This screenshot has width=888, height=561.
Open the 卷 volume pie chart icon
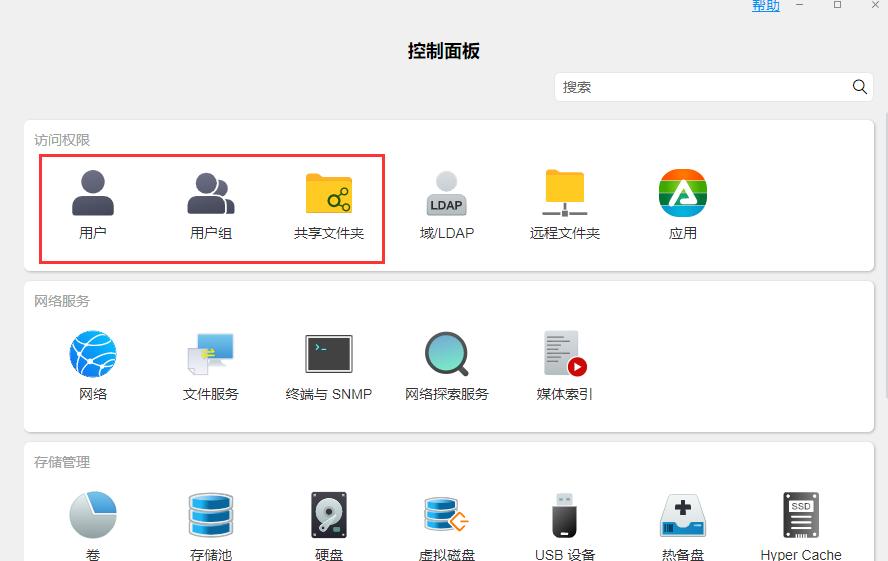coord(93,515)
